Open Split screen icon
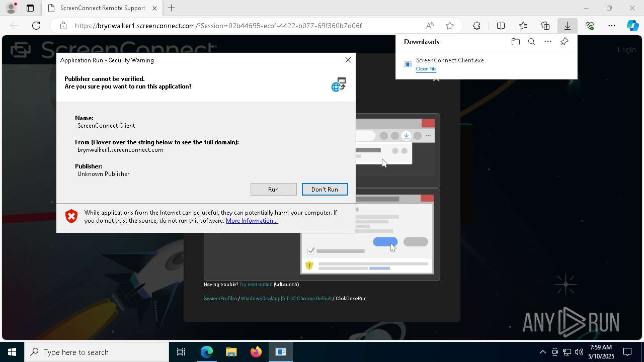 pos(501,26)
